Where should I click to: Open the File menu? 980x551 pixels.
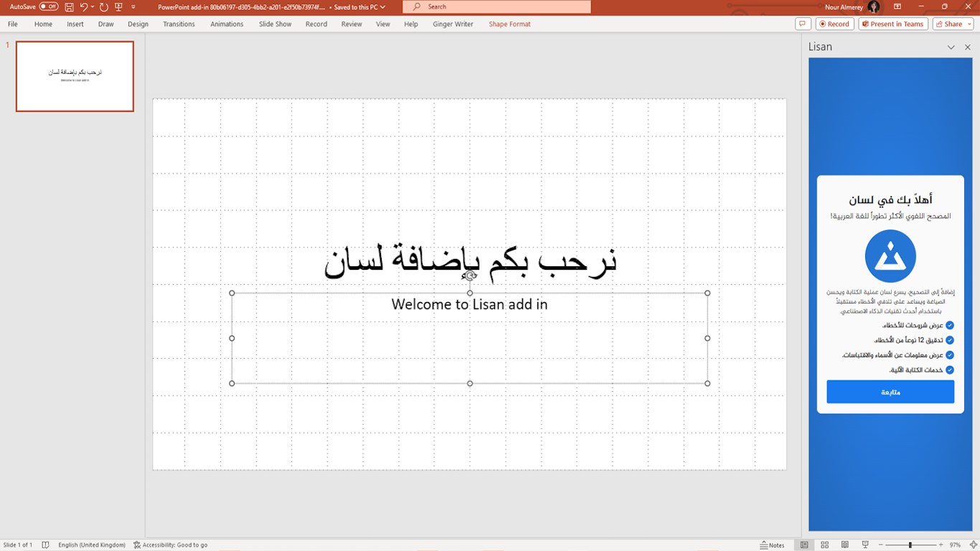click(13, 24)
